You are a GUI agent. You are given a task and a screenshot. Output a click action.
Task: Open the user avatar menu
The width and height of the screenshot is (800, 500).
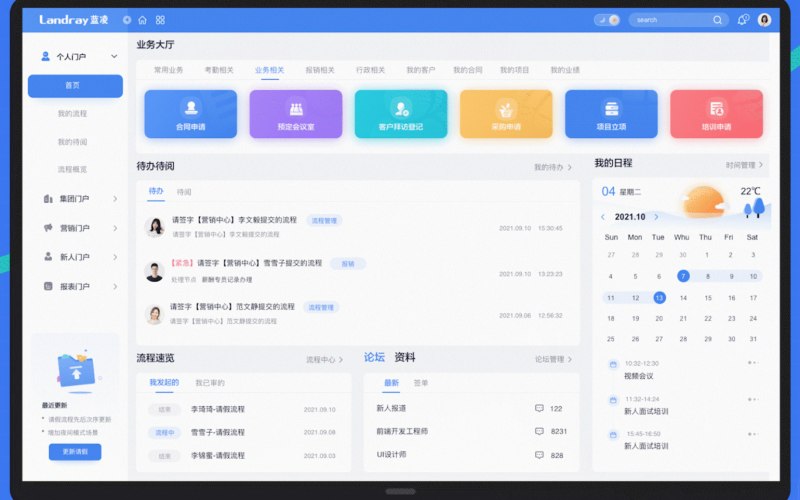(764, 20)
